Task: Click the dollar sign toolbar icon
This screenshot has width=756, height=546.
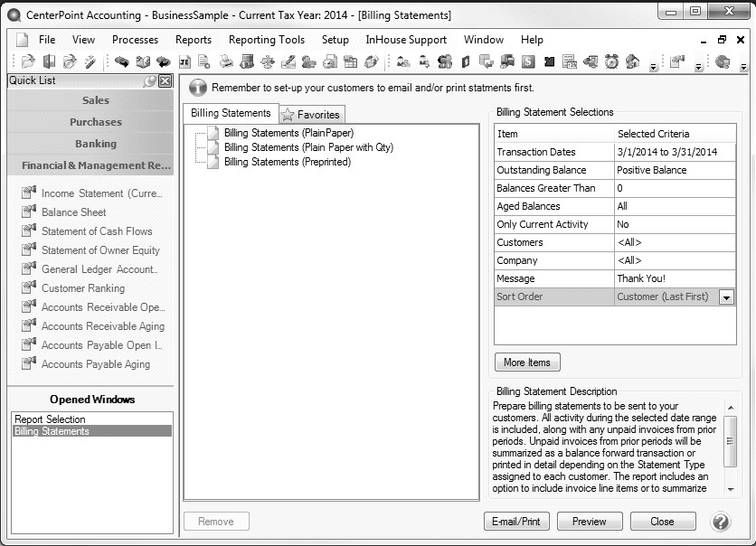Action: 527,62
